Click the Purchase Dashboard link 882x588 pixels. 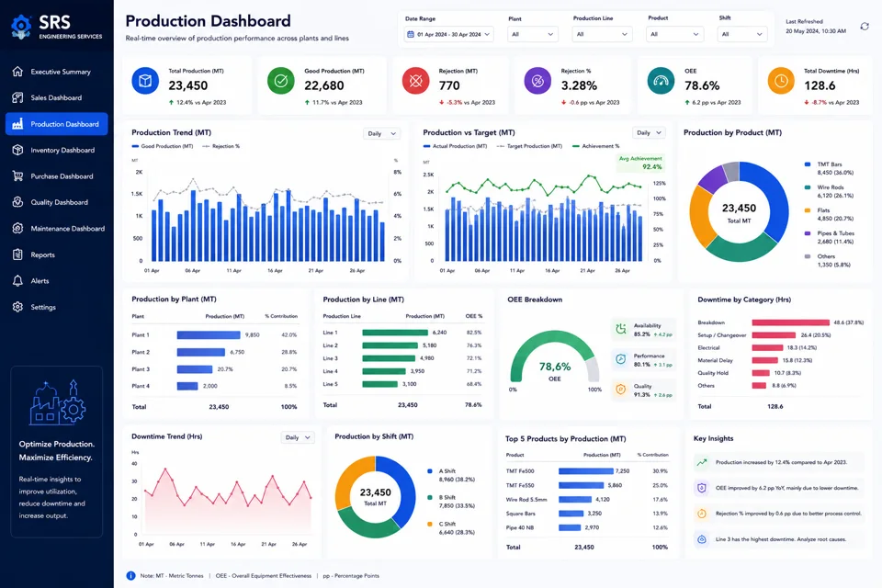pos(56,176)
